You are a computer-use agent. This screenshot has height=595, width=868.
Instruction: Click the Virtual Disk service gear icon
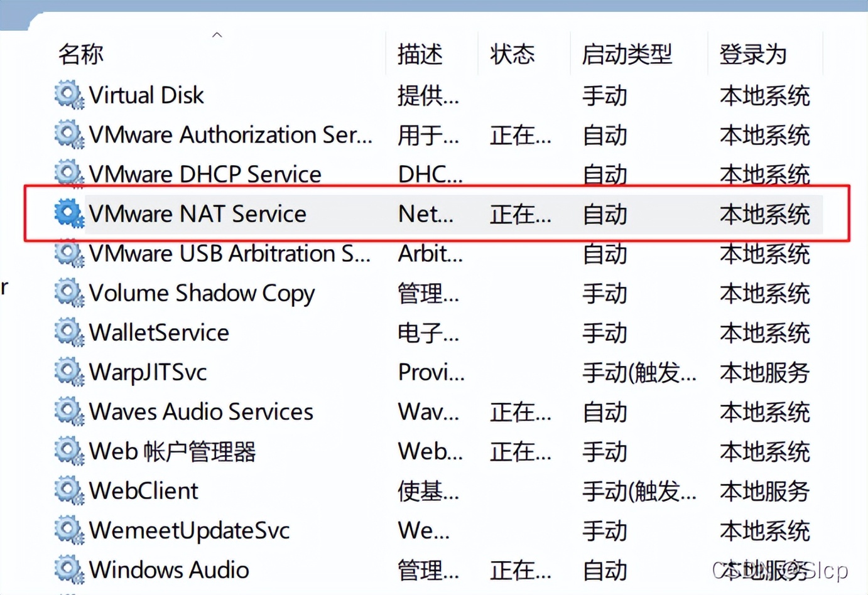(x=68, y=95)
